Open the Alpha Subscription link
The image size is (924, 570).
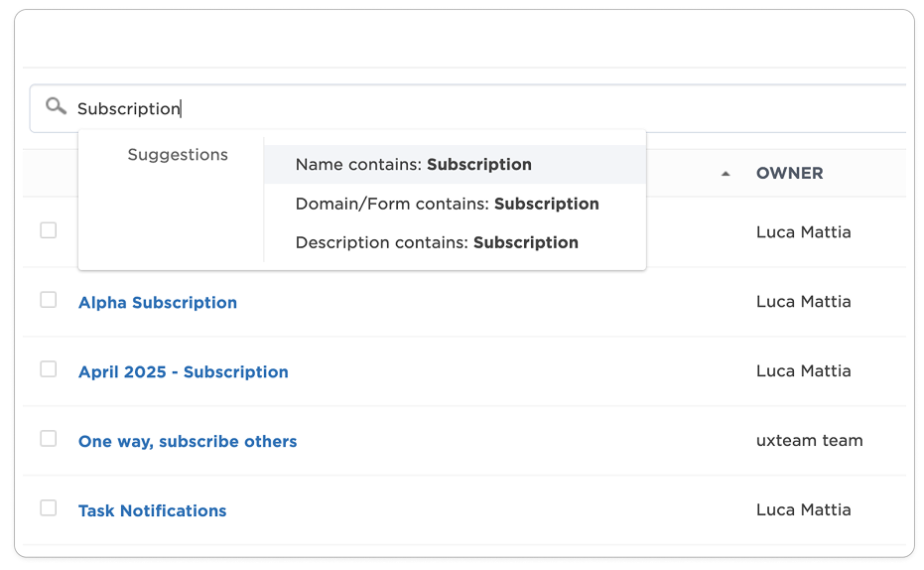click(158, 303)
